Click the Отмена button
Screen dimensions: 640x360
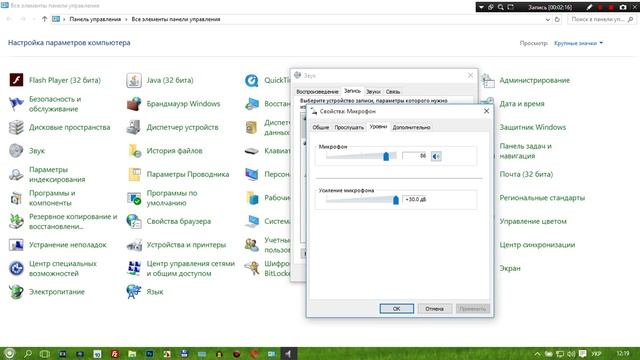coord(434,309)
